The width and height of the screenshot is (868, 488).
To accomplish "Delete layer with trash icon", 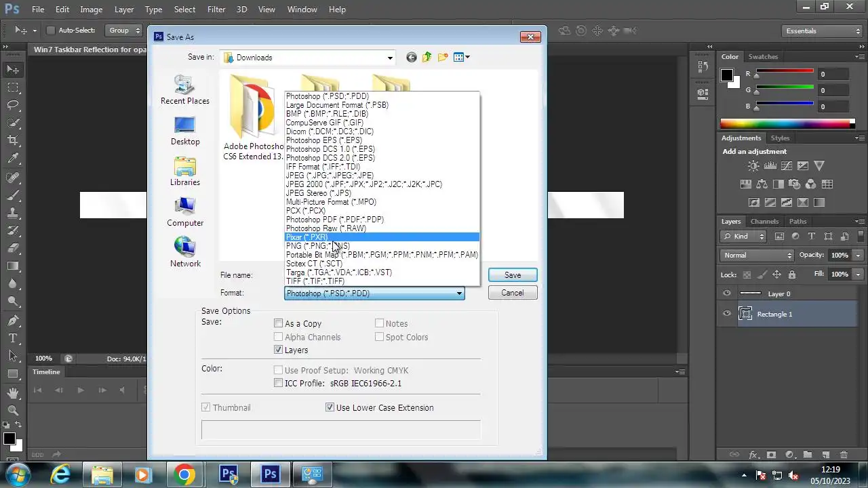I will pyautogui.click(x=844, y=455).
